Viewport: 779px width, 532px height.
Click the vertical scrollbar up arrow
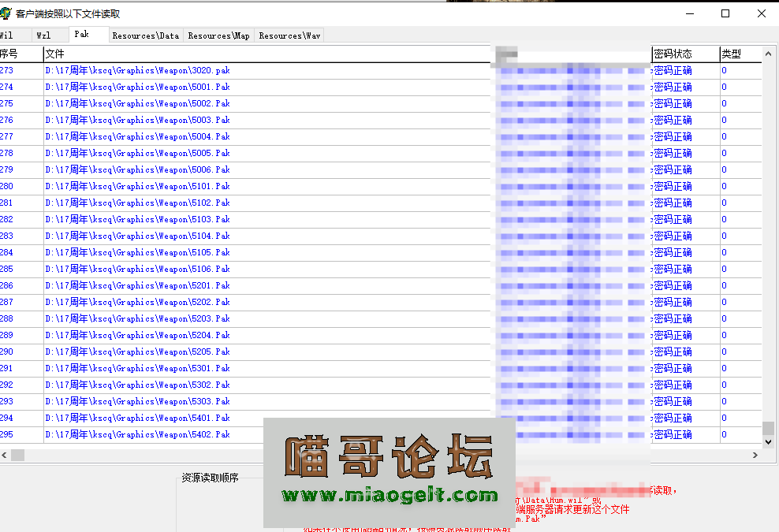tap(769, 54)
